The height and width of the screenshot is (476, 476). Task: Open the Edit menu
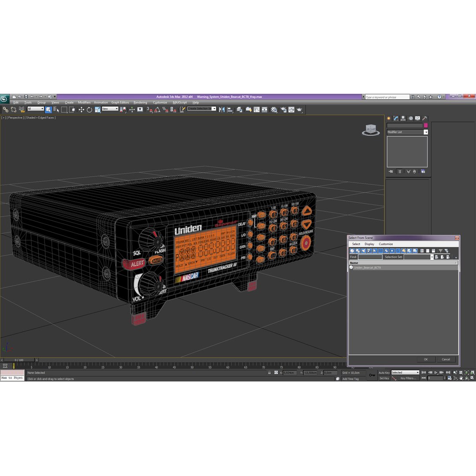click(x=16, y=103)
